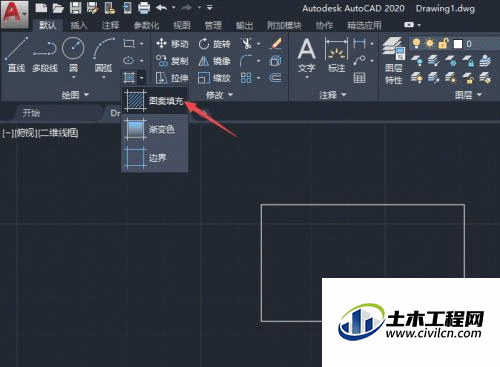Open Layer Properties (图层特性) panel
Viewport: 500px width, 367px height.
tap(394, 61)
